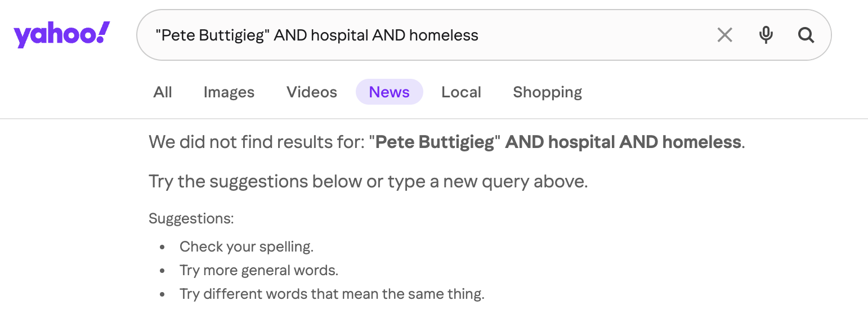Place cursor after 'homeless' in search box
868x314 pixels.
coord(479,35)
